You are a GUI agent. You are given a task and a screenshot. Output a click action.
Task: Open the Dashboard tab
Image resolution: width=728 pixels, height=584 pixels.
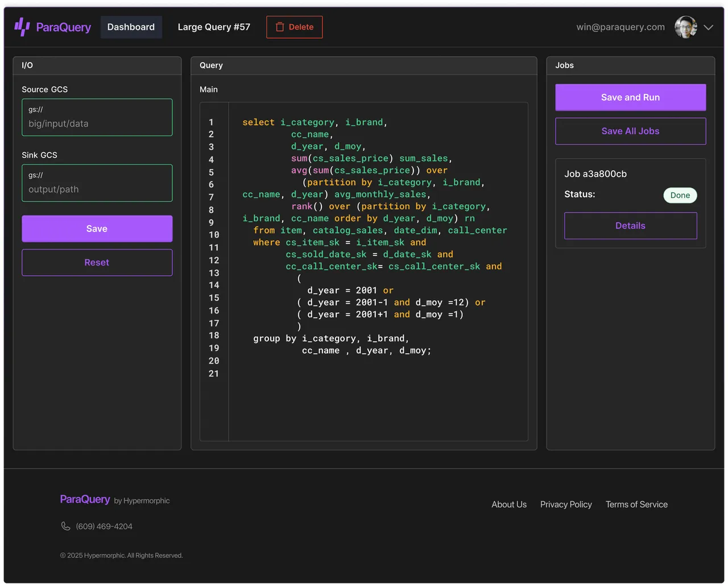131,27
